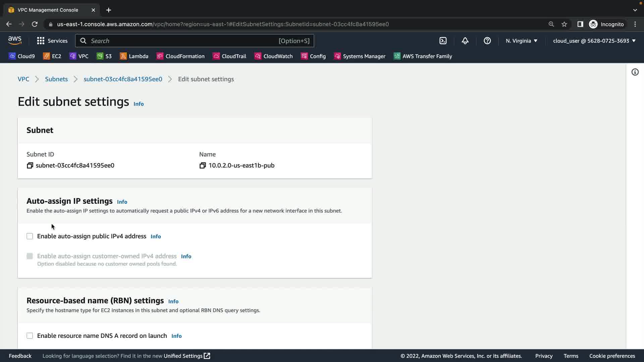Bookmark page with the star icon
This screenshot has height=362, width=644.
pos(564,24)
